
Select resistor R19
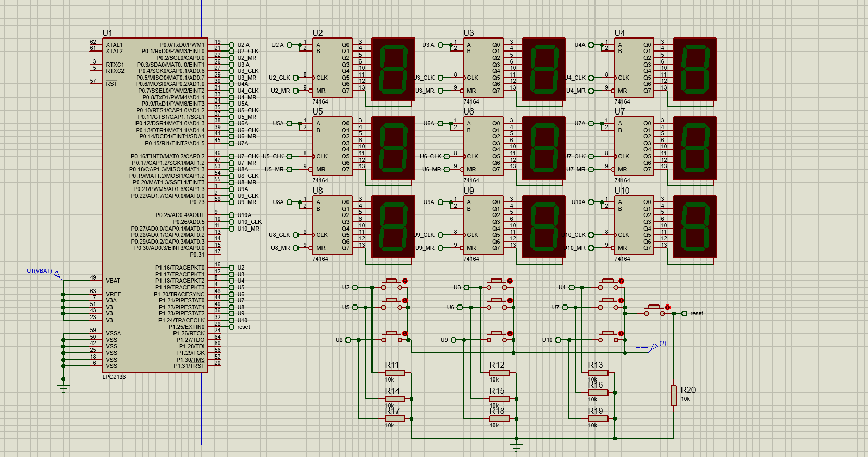598,418
